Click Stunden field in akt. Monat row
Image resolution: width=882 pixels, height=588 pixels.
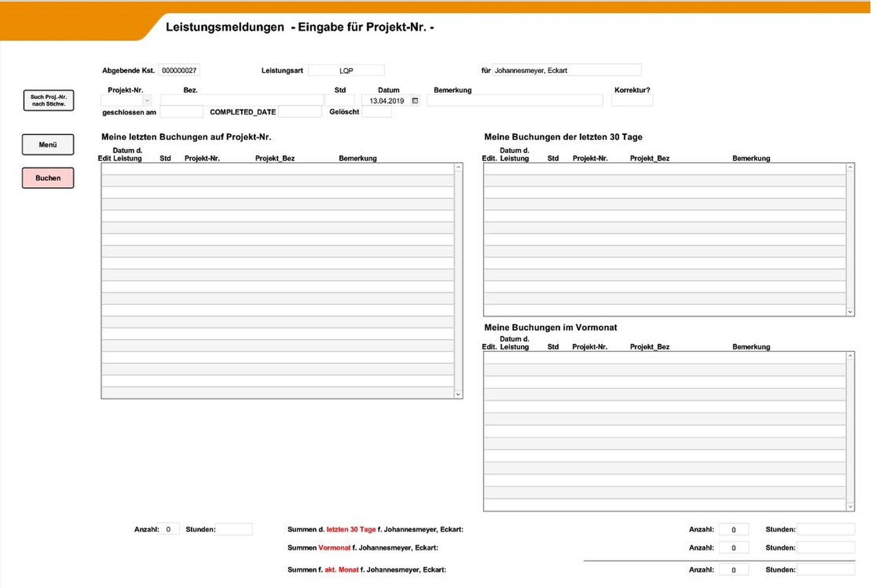826,570
